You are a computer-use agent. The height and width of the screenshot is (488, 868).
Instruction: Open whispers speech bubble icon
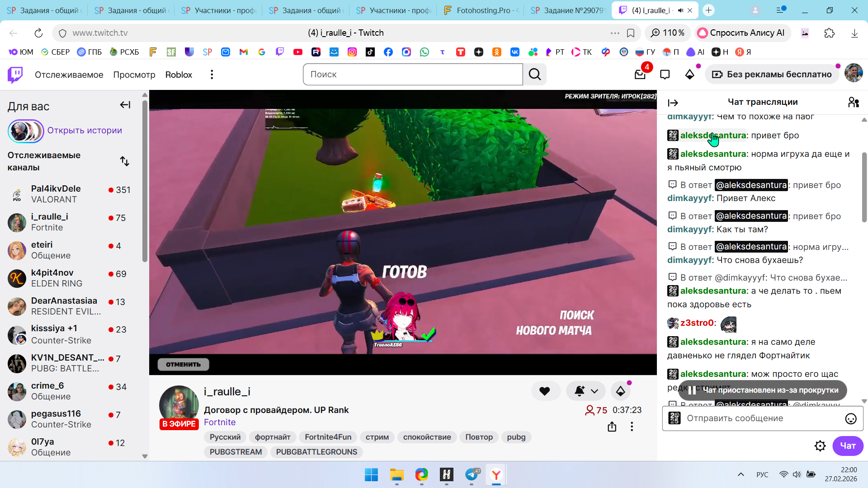pyautogui.click(x=665, y=75)
